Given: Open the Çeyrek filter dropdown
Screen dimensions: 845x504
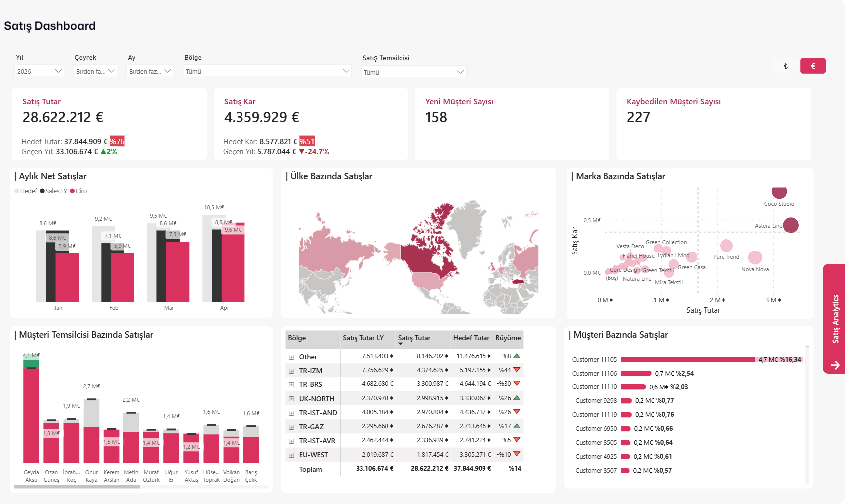Looking at the screenshot, I should (x=95, y=71).
